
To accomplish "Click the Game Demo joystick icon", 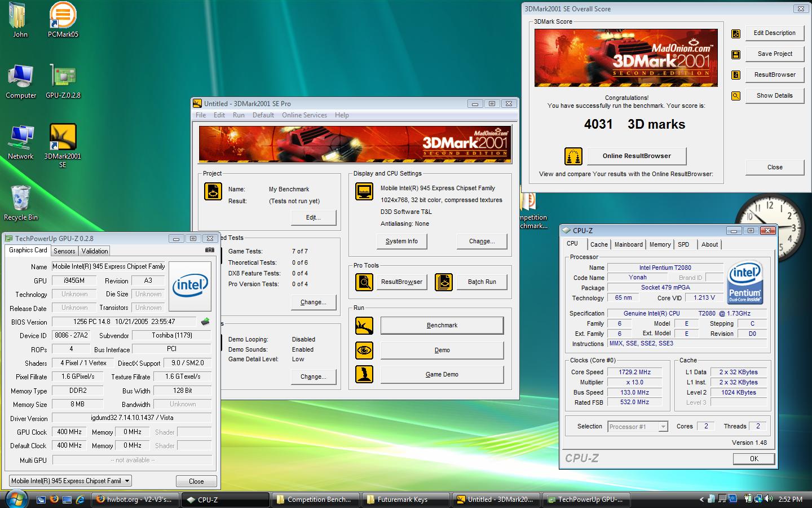I will [364, 374].
